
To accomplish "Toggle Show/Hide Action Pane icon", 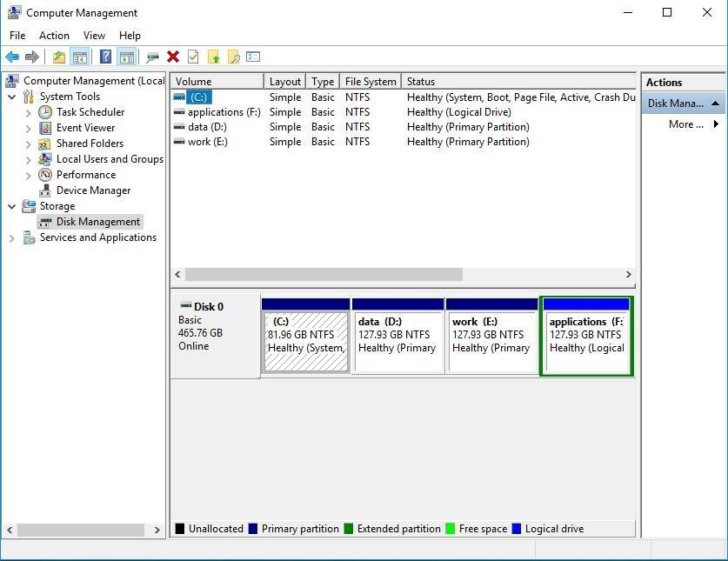I will click(x=127, y=57).
